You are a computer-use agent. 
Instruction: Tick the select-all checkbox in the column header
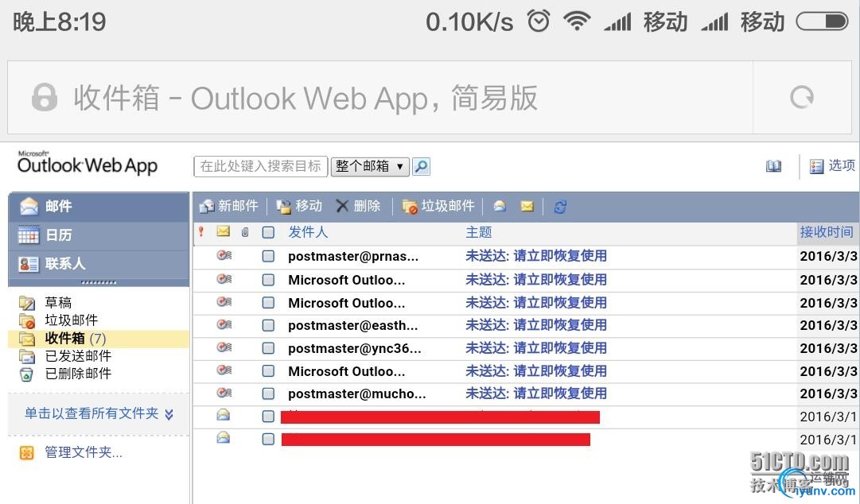point(268,232)
